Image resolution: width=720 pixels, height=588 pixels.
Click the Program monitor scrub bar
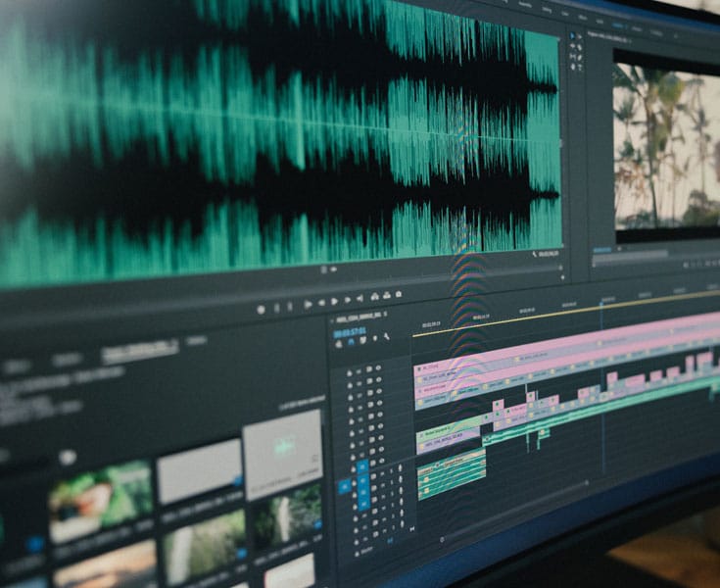[647, 253]
